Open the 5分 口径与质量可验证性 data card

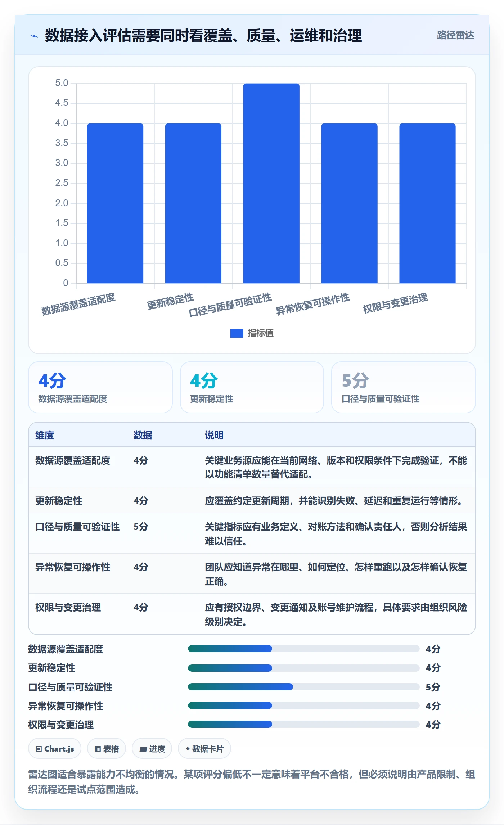(x=404, y=387)
